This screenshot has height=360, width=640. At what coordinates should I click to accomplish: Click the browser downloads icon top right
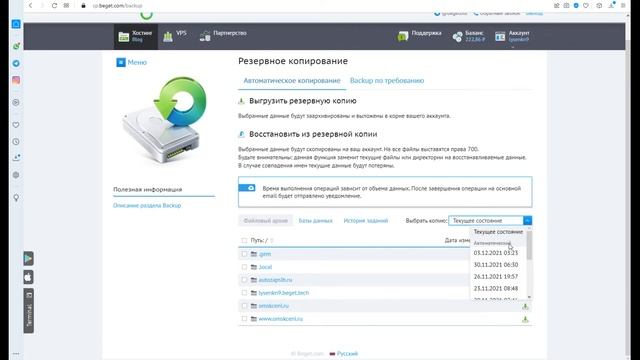(x=611, y=5)
